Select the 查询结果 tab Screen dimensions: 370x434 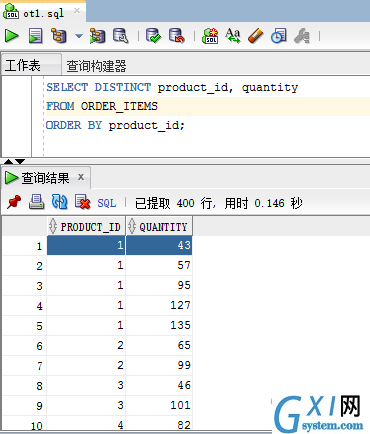(45, 178)
